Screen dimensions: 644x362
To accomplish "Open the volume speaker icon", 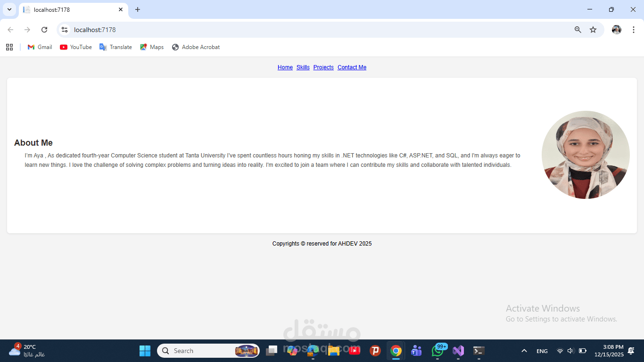I will tap(570, 351).
